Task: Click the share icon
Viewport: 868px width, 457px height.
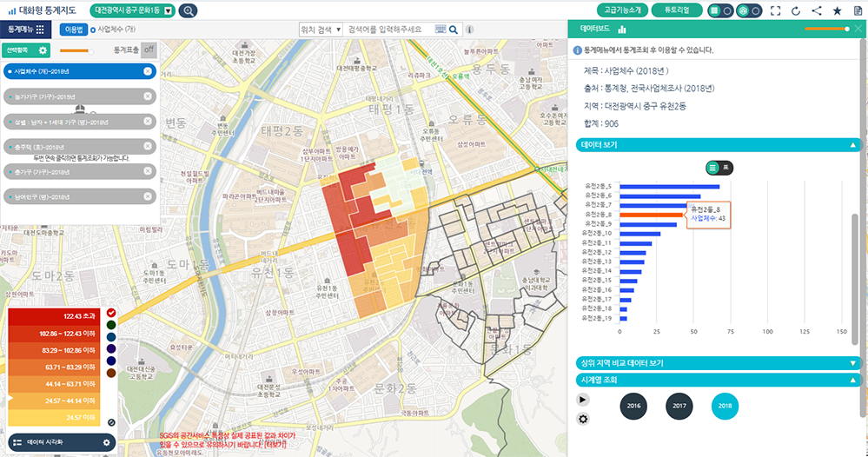Action: [816, 10]
